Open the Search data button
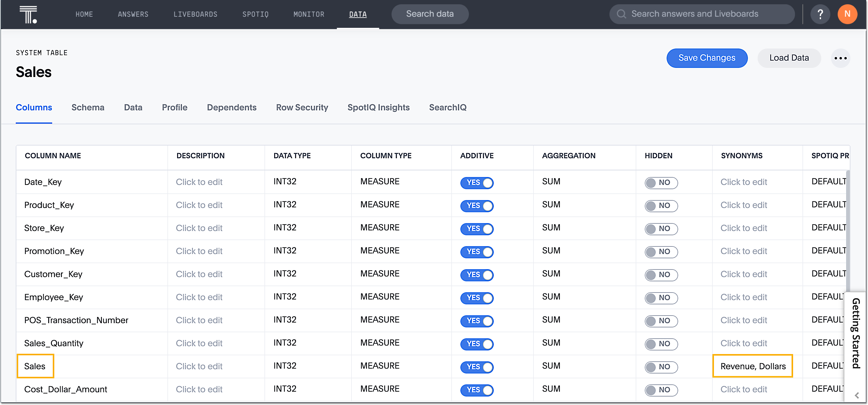Screen dimensions: 868x405 pos(430,14)
